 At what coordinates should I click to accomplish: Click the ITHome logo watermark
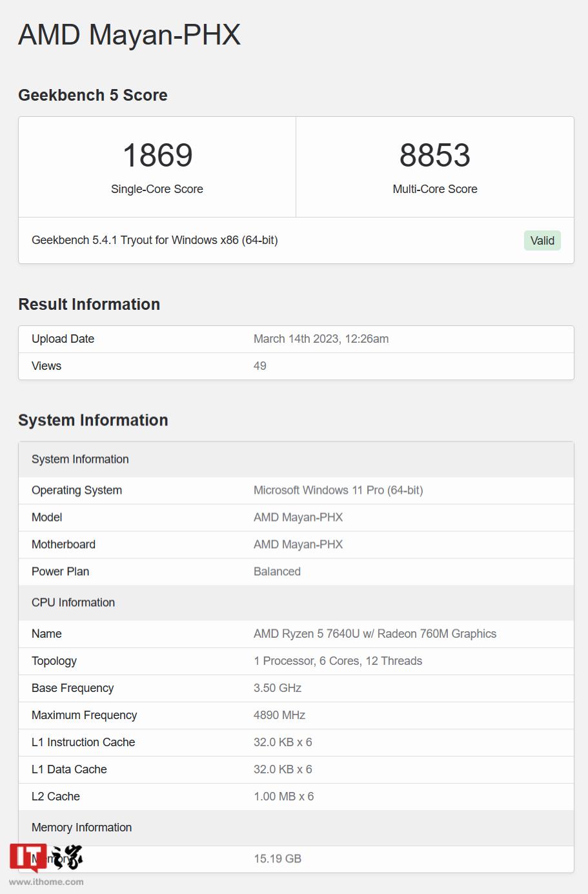click(x=46, y=858)
